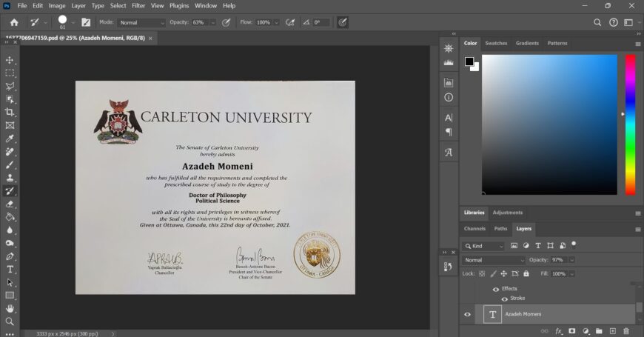This screenshot has width=644, height=337.
Task: Select the Eyedropper tool
Action: (10, 139)
